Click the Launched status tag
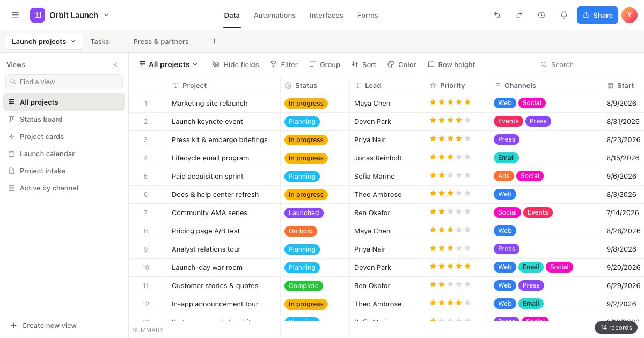 click(x=304, y=213)
